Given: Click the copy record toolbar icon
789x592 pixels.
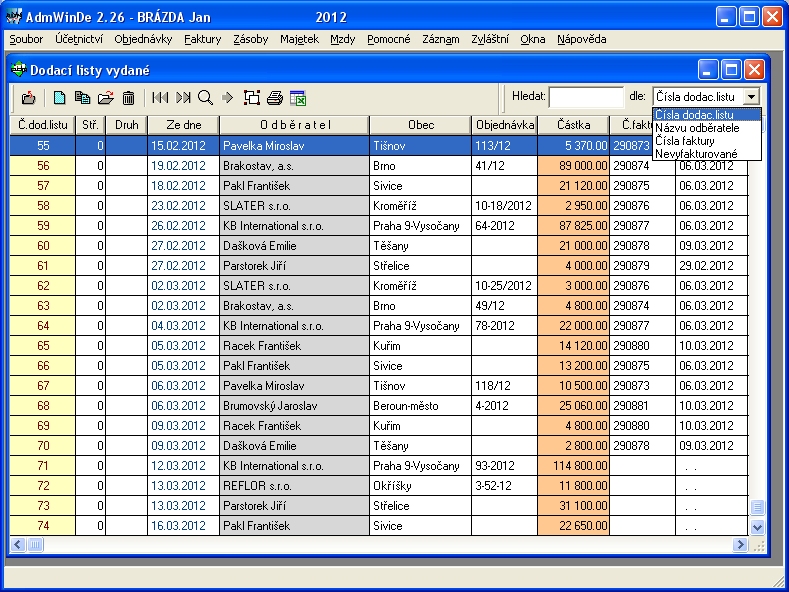Looking at the screenshot, I should (83, 97).
